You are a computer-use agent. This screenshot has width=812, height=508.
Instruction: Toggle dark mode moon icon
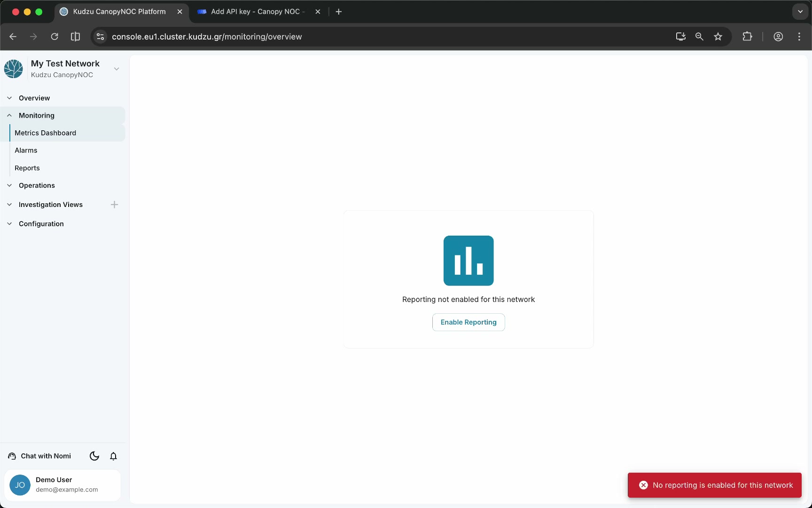tap(94, 456)
